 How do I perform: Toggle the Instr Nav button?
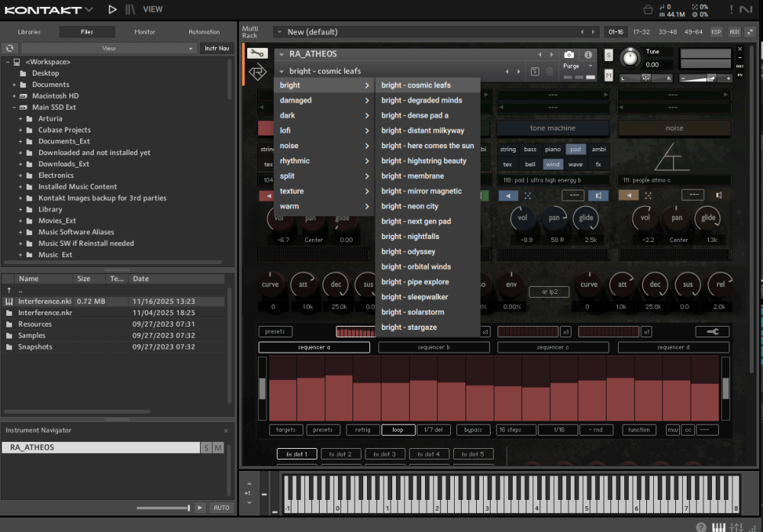[217, 48]
